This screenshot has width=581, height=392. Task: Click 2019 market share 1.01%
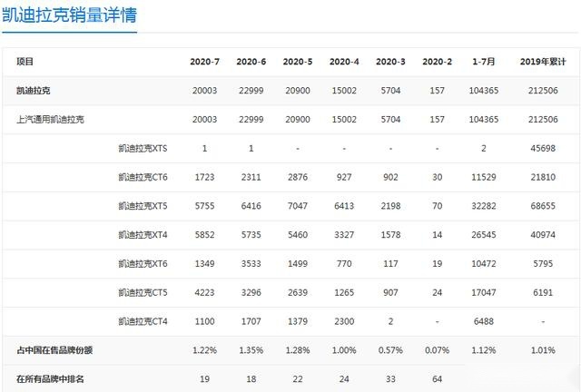[x=543, y=350]
